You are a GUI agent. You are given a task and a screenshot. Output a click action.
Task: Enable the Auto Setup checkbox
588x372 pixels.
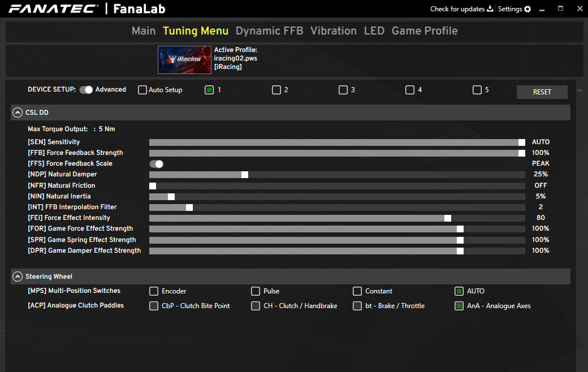click(x=142, y=90)
